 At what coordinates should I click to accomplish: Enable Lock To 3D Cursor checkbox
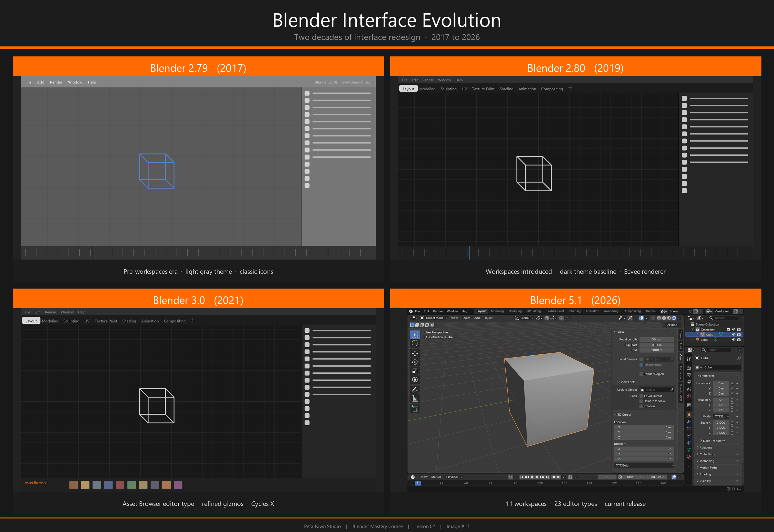coord(641,396)
